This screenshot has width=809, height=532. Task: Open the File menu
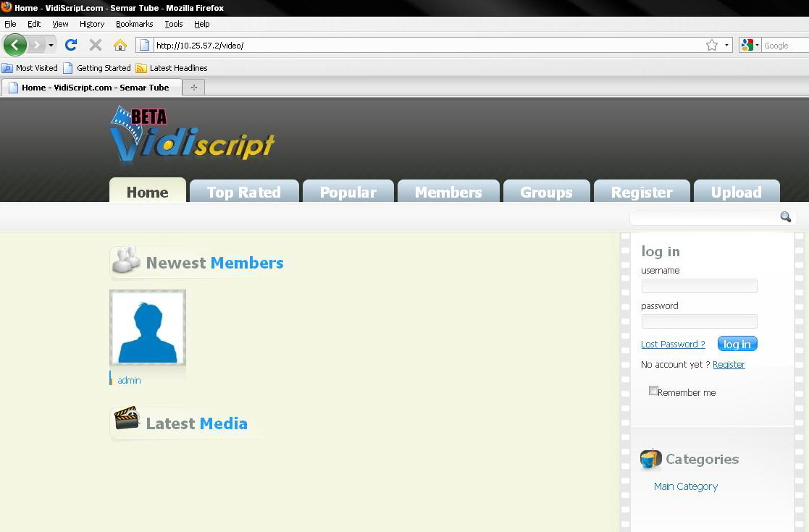(x=10, y=24)
